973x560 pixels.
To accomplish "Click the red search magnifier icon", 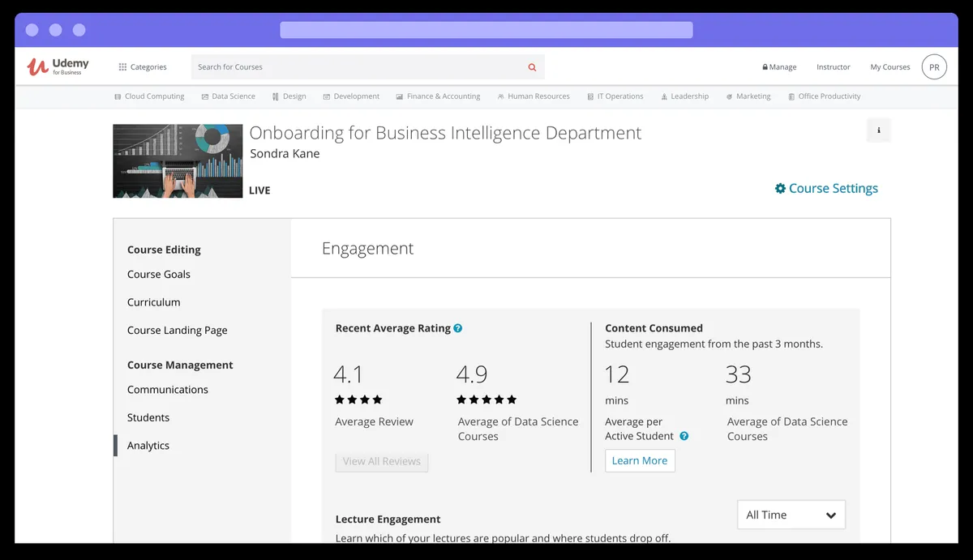I will 532,67.
